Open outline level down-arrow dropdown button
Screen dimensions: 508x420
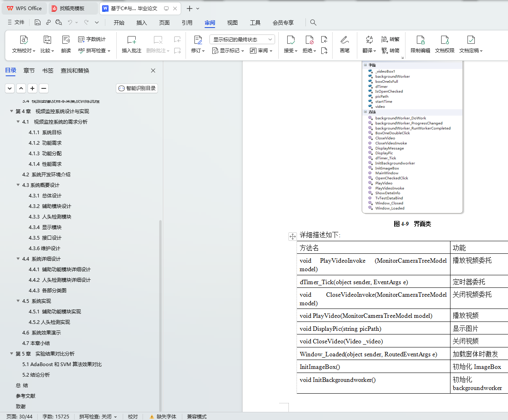10,88
